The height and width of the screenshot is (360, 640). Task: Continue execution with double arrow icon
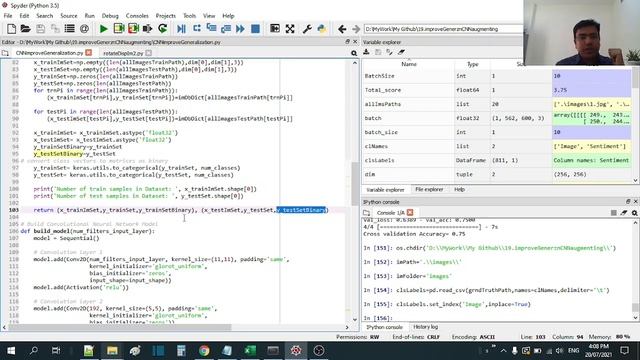pyautogui.click(x=240, y=29)
